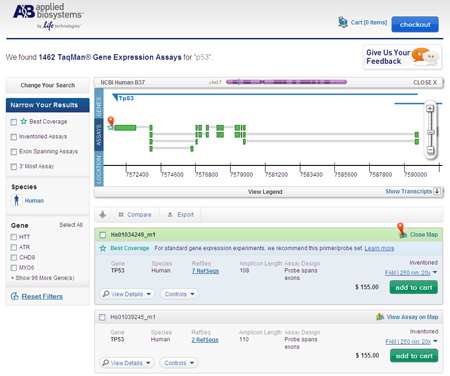Open the FAM size dropdown for Hs01039245_m1
The width and height of the screenshot is (450, 376).
coord(412,342)
